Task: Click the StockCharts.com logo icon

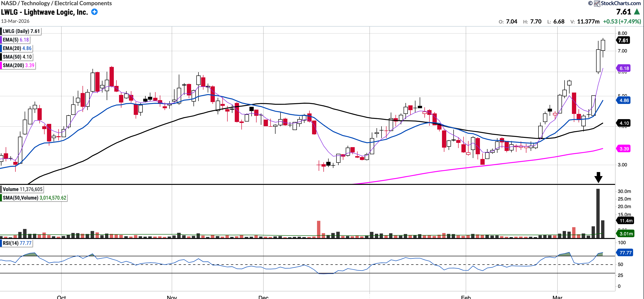Action: [597, 4]
